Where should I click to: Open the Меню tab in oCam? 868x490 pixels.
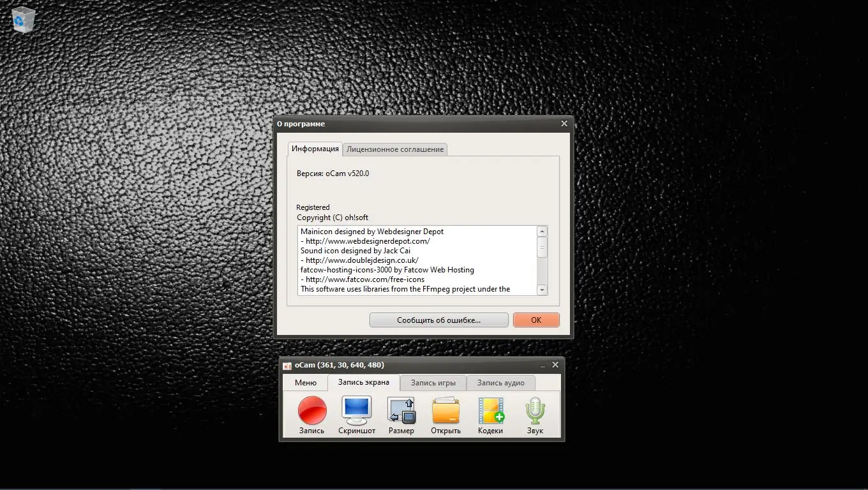pyautogui.click(x=306, y=383)
